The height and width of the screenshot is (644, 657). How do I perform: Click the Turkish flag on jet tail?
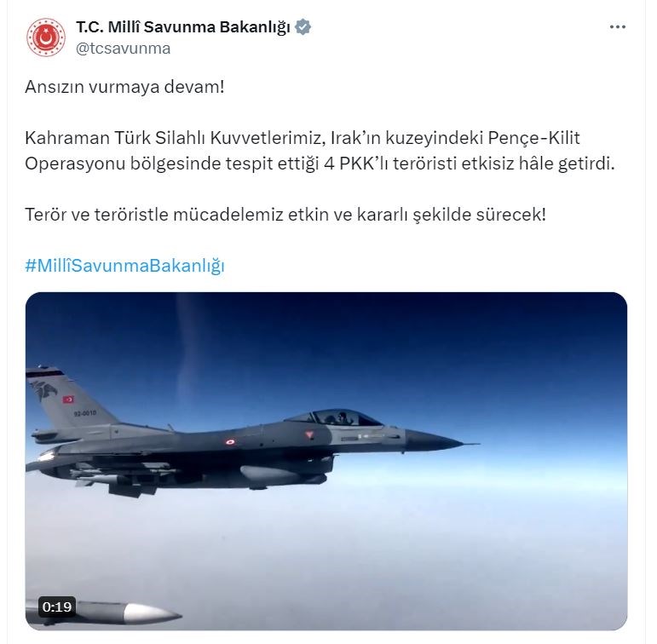point(68,399)
